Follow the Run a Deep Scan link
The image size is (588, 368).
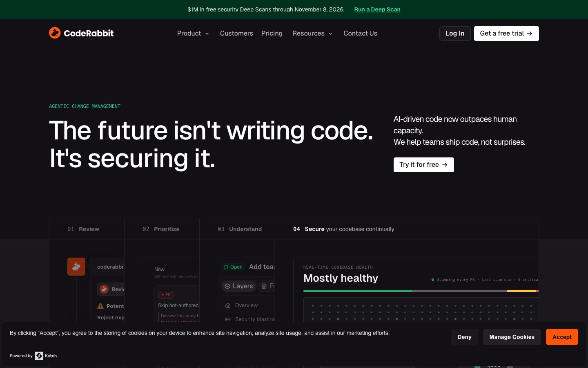point(377,9)
